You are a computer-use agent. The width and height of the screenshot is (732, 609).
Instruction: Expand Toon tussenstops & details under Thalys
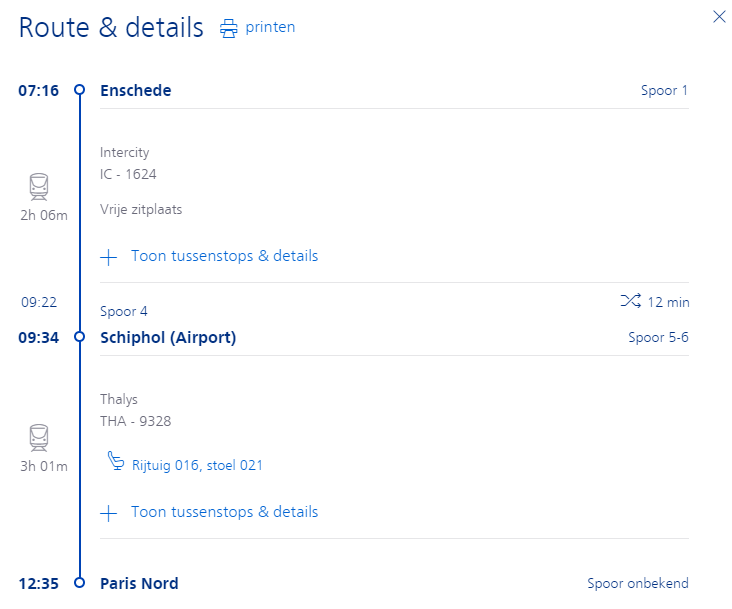[x=225, y=512]
